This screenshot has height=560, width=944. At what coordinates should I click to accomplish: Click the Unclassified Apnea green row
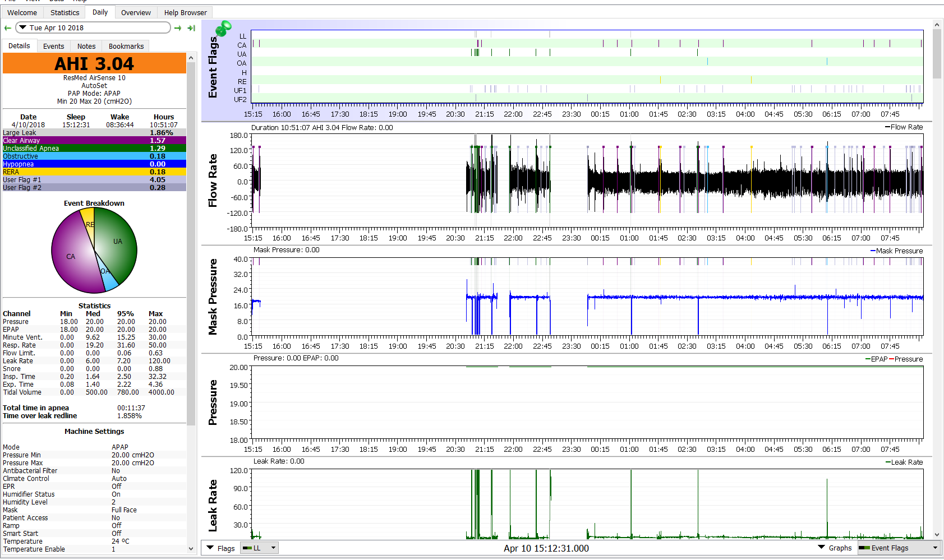click(x=94, y=149)
